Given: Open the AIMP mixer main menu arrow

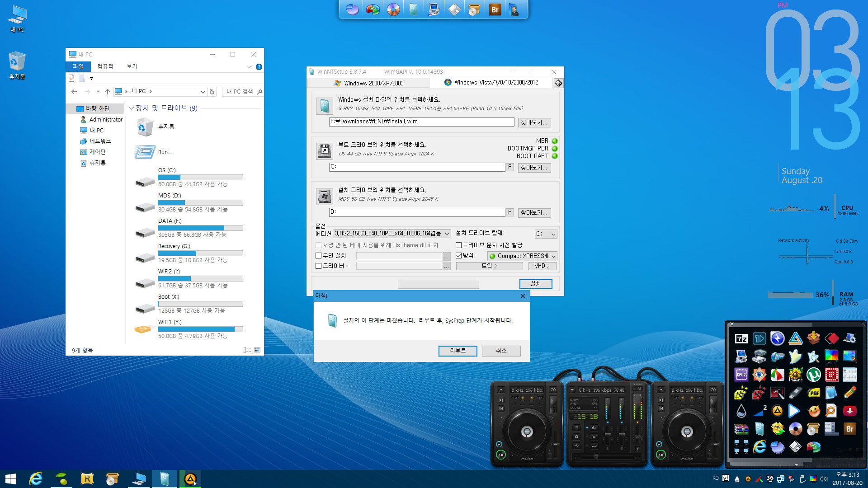Looking at the screenshot, I should click(x=572, y=390).
